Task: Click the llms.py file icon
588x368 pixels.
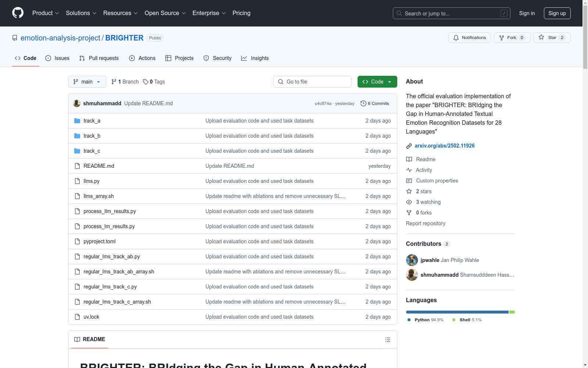Action: tap(77, 181)
